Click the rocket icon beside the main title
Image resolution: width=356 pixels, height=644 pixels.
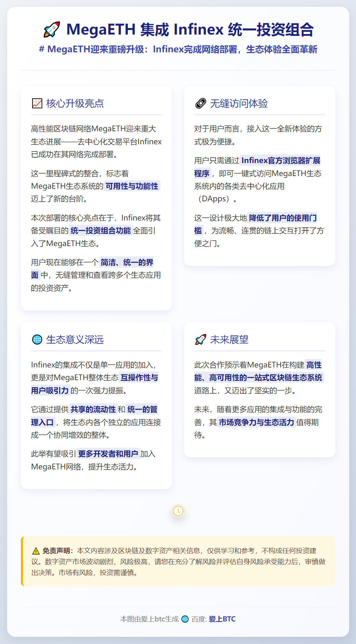tap(52, 29)
